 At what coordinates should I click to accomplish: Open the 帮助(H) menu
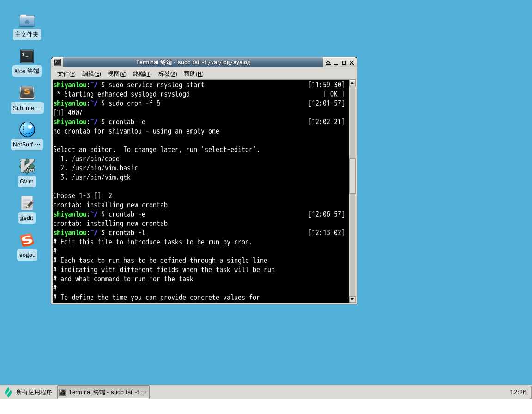(x=194, y=74)
